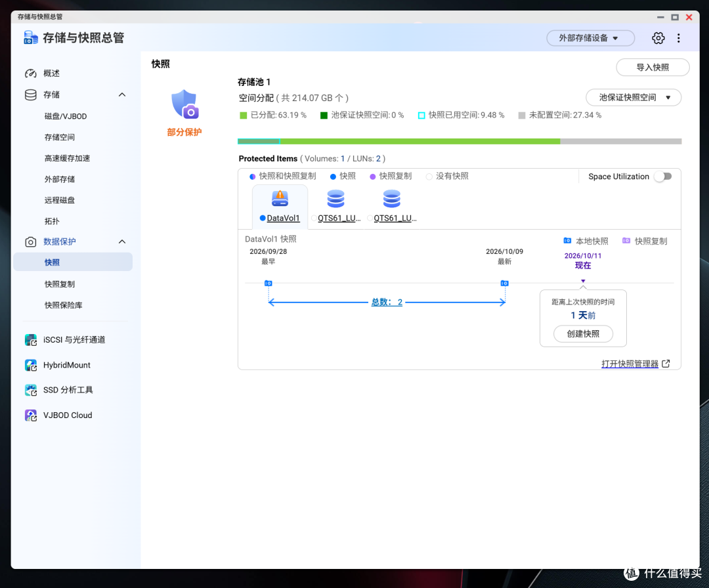
Task: Click the iSCSI 与光纤通道 icon
Action: pos(31,340)
